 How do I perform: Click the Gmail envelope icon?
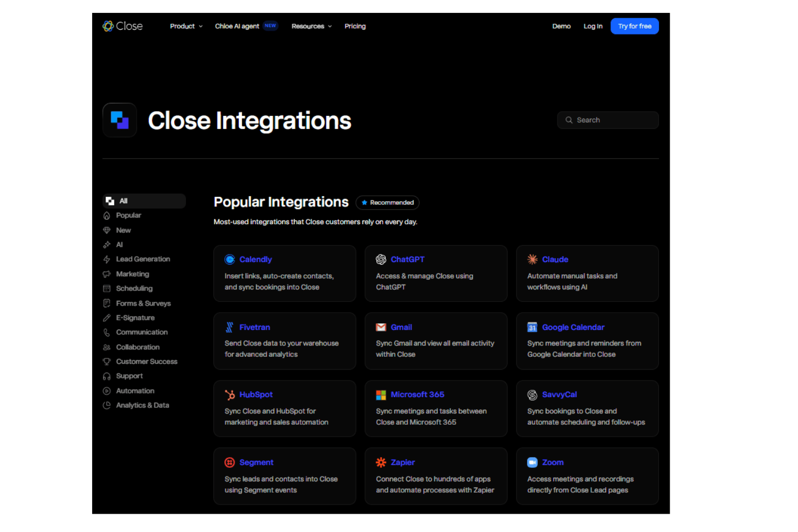click(x=381, y=327)
